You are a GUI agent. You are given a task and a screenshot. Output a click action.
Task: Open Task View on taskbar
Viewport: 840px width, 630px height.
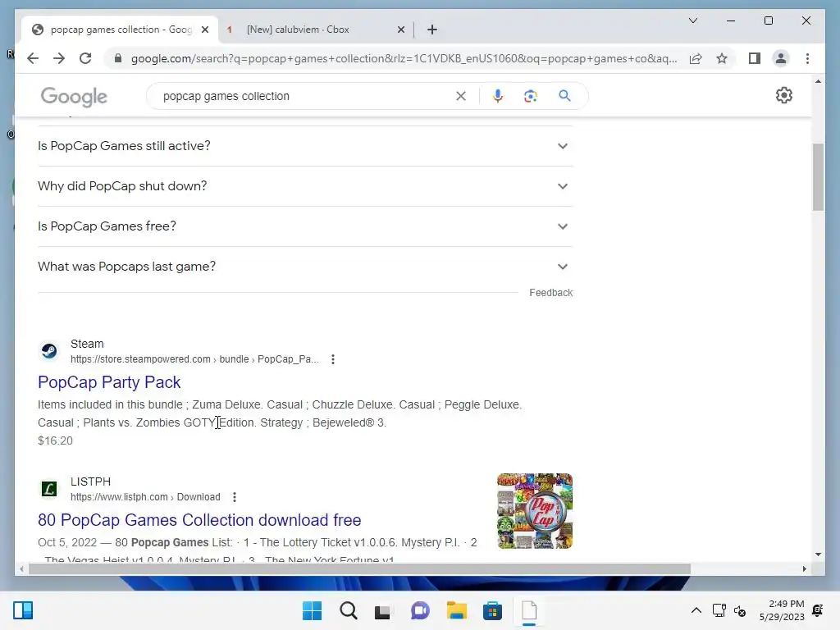tap(384, 610)
